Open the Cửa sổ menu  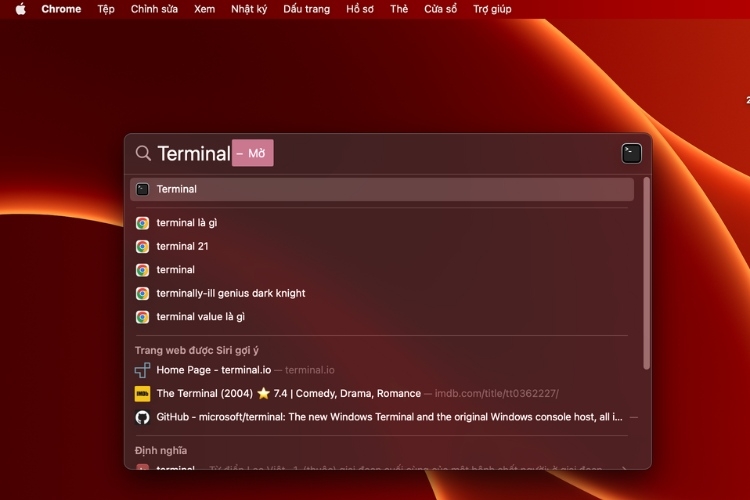coord(440,9)
